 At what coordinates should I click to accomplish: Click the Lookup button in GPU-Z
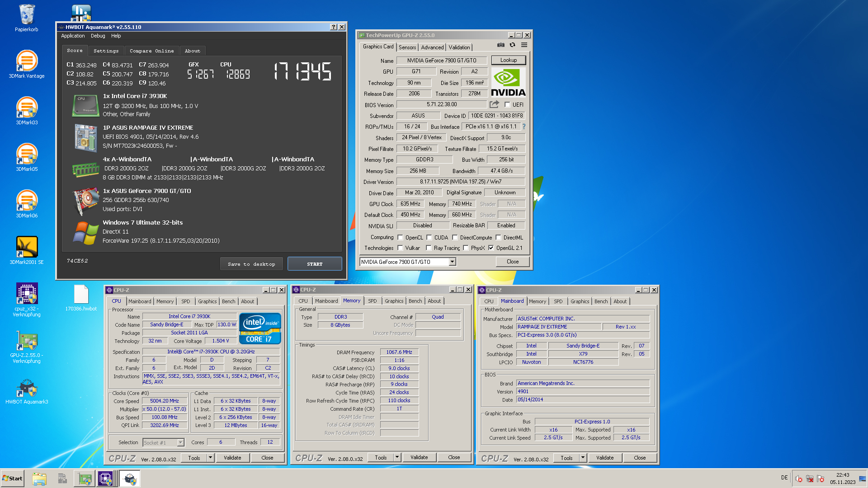click(509, 60)
